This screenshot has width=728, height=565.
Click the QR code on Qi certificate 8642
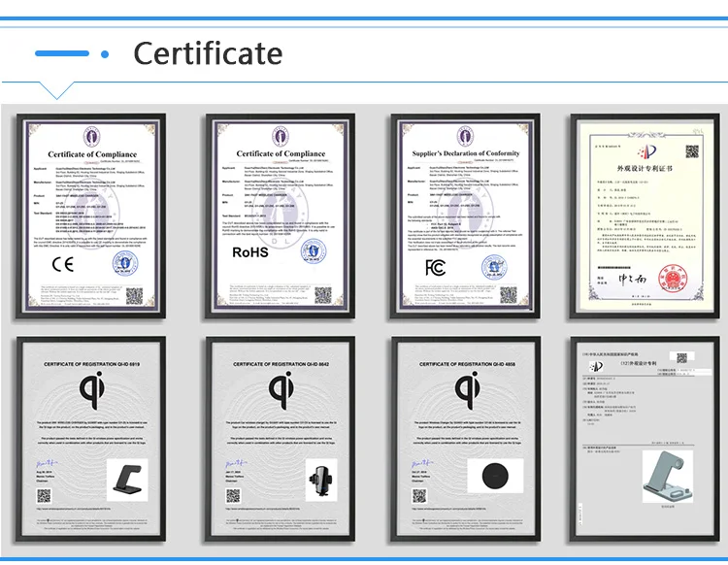point(233,496)
